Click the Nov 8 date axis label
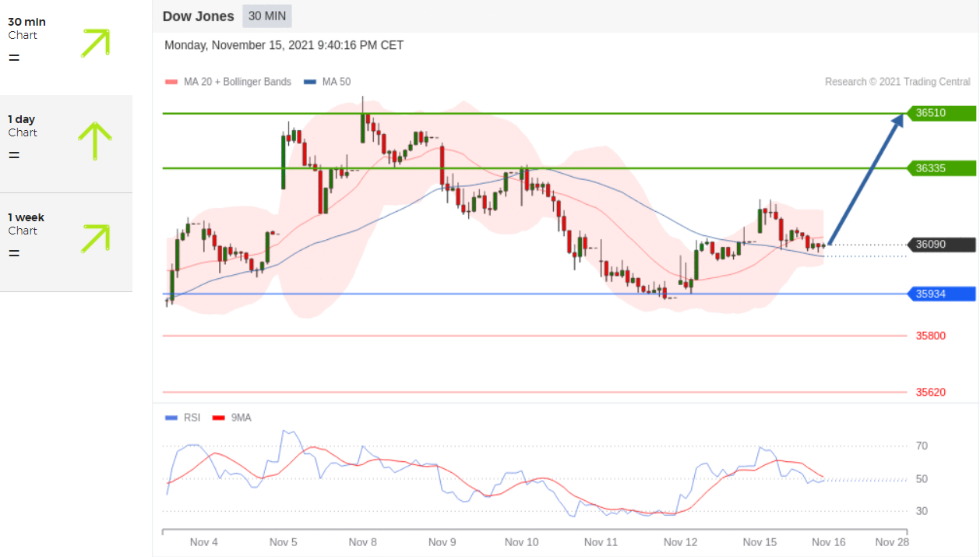The image size is (980, 557). point(363,542)
